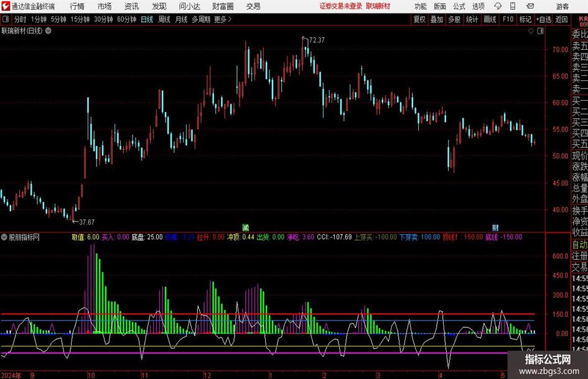Open the 功能 menu

coord(421,6)
